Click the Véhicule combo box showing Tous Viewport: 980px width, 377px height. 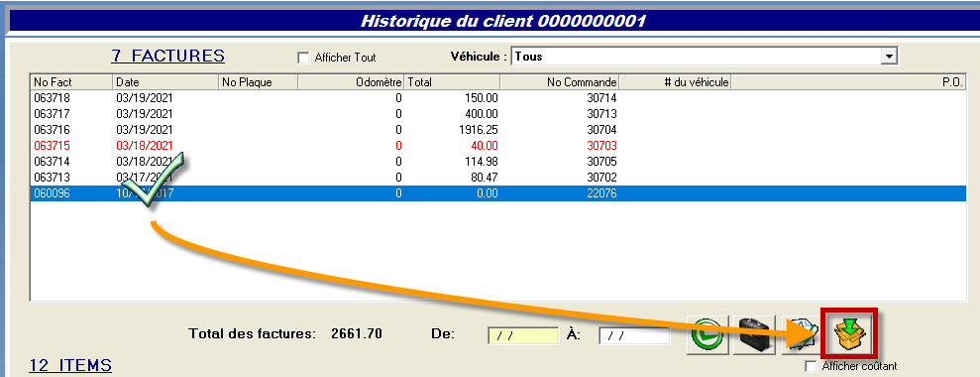(705, 57)
